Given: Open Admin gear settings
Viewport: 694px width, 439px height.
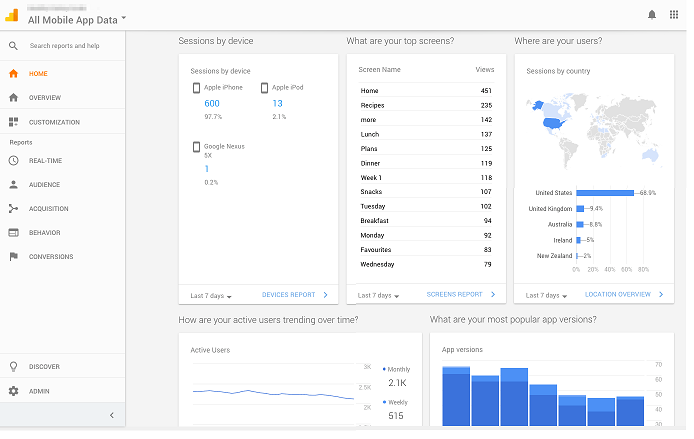Looking at the screenshot, I should pos(13,391).
